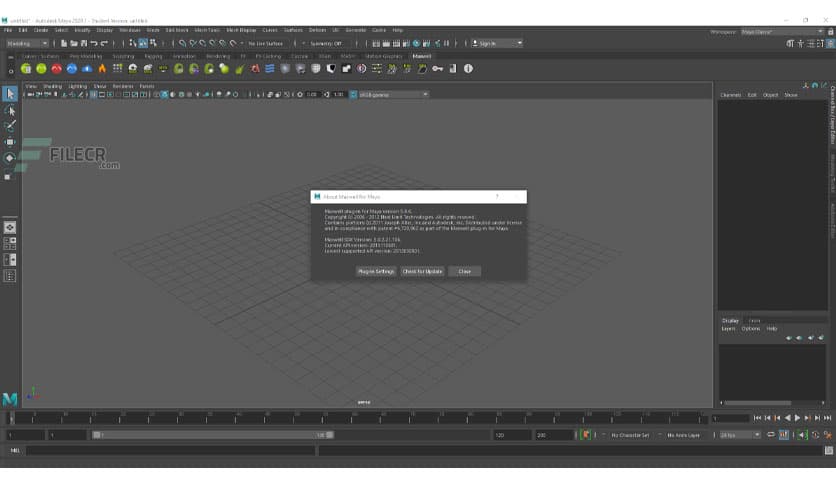Open the Create menu
Image resolution: width=836 pixels, height=484 pixels.
point(41,30)
